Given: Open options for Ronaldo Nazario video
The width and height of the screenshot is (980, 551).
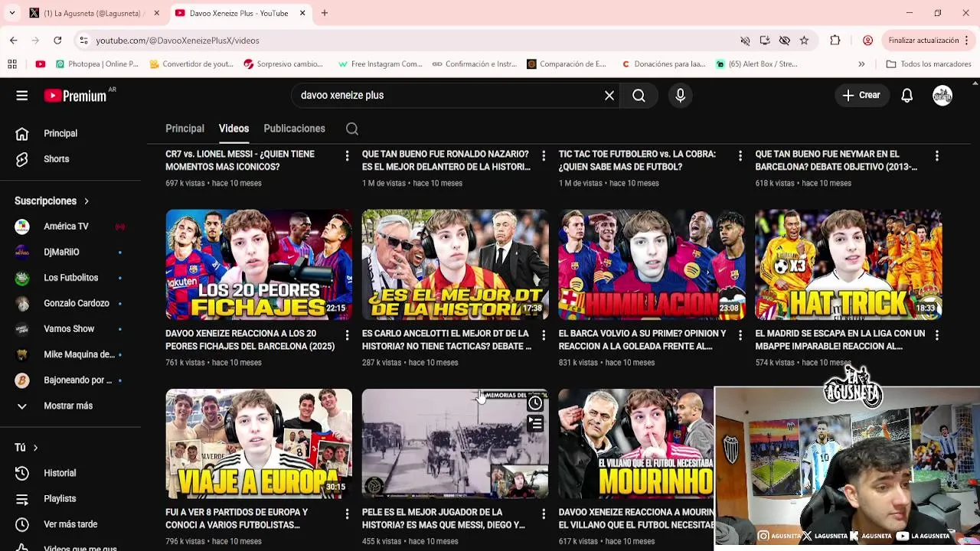Looking at the screenshot, I should [544, 156].
